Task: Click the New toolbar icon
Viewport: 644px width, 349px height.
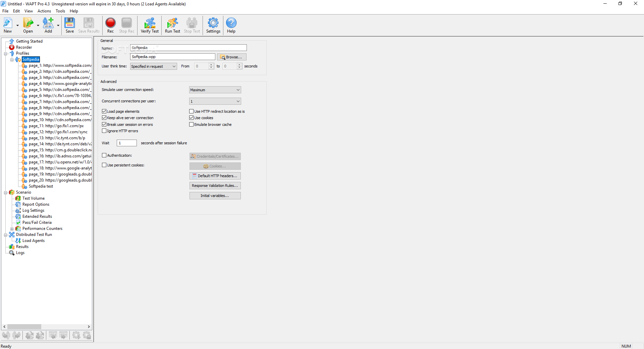Action: coord(8,25)
